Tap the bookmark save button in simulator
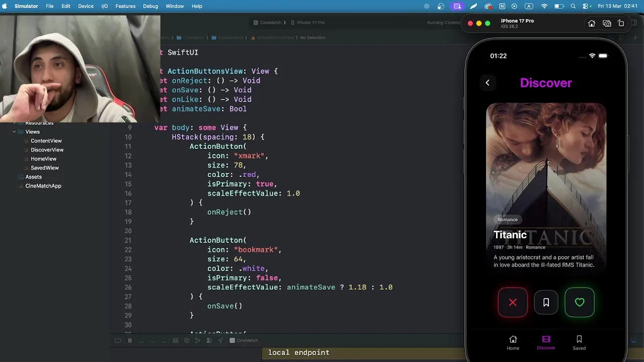 click(546, 302)
